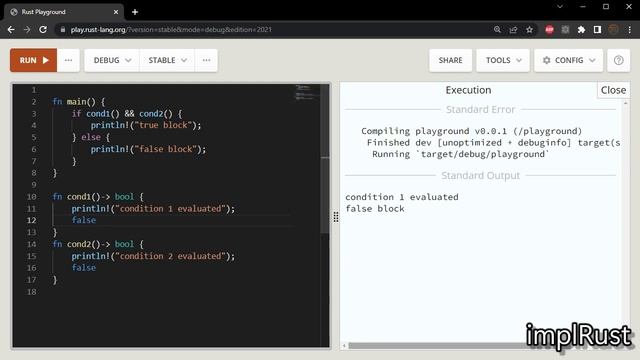Image resolution: width=640 pixels, height=360 pixels.
Task: Click the share page icon in address bar
Action: click(x=513, y=29)
